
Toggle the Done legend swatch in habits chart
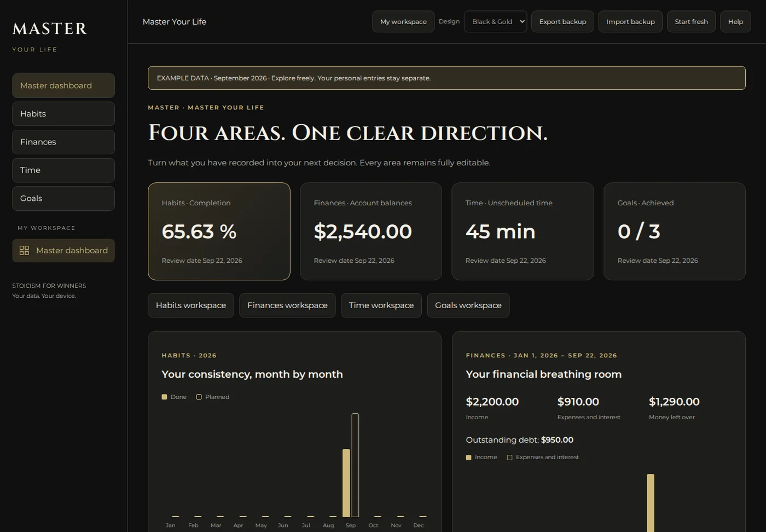(164, 397)
